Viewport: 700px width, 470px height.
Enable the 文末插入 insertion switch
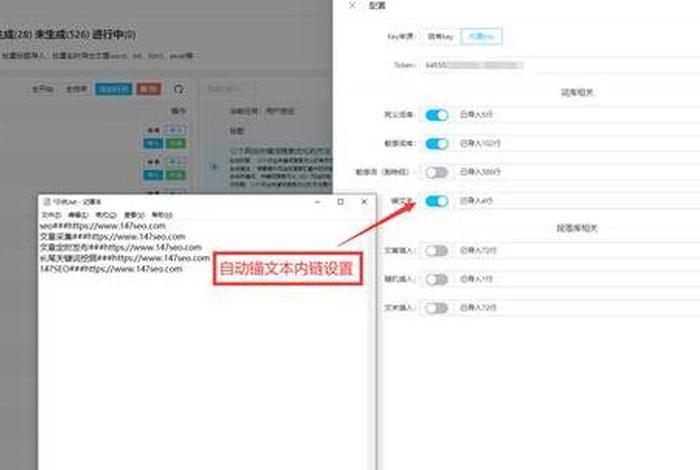[437, 308]
